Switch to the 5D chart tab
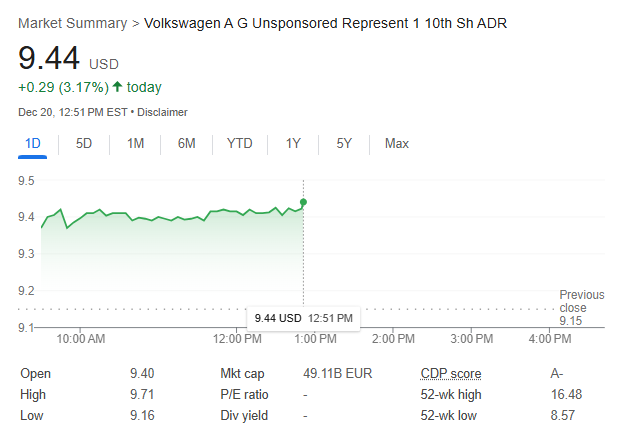The width and height of the screenshot is (622, 433). click(x=84, y=143)
